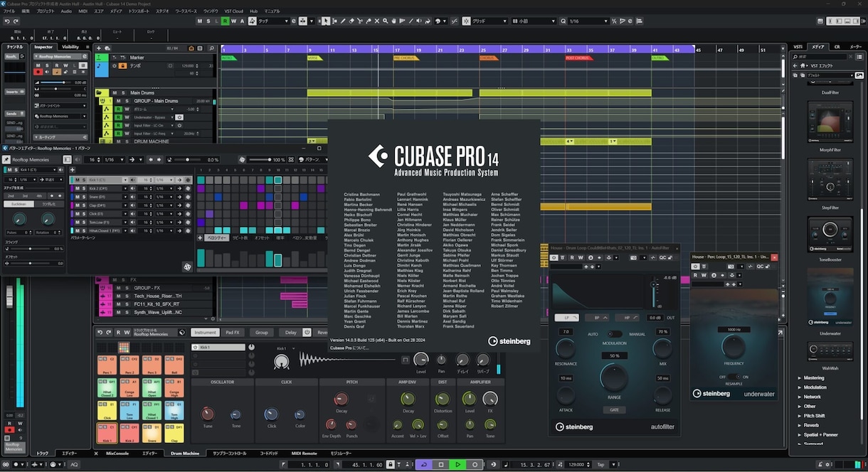
Task: Toggle the purple Cycle loop button
Action: pos(423,464)
